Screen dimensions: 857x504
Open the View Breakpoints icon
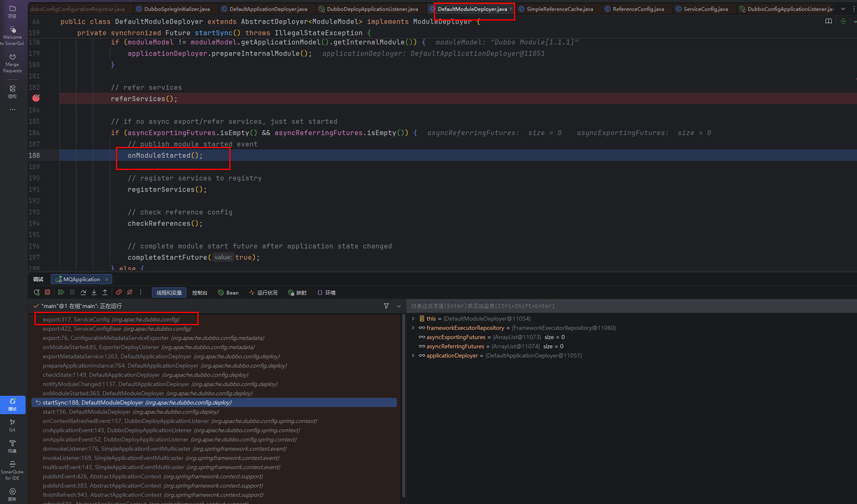(119, 292)
